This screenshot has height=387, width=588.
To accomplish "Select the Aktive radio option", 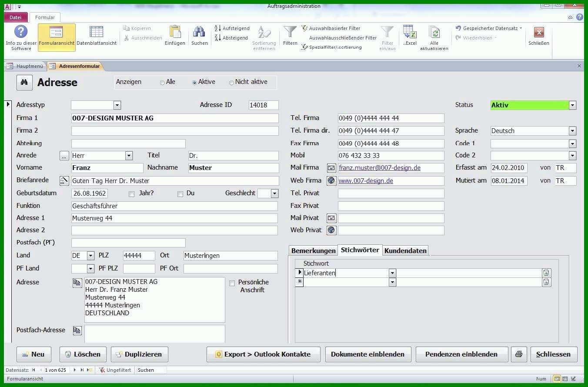I will (194, 83).
